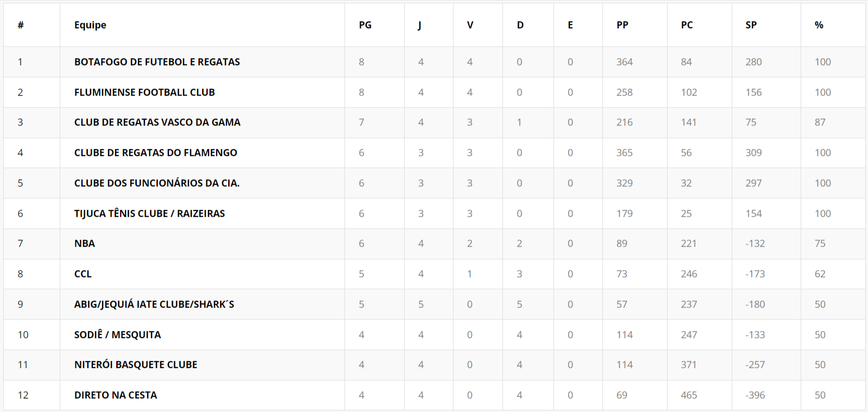Click the PG column header
The height and width of the screenshot is (412, 868).
[x=365, y=25]
